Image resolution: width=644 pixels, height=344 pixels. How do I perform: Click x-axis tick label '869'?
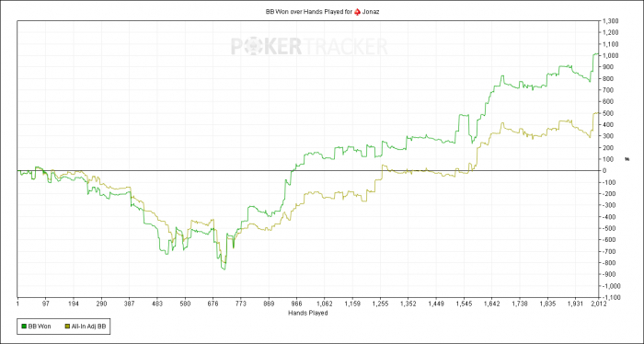click(x=269, y=304)
